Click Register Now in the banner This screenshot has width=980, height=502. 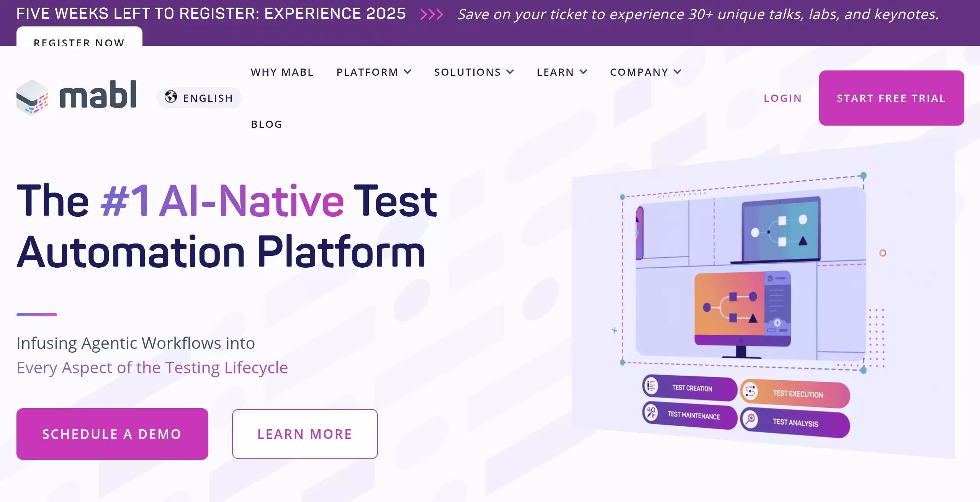pos(79,41)
